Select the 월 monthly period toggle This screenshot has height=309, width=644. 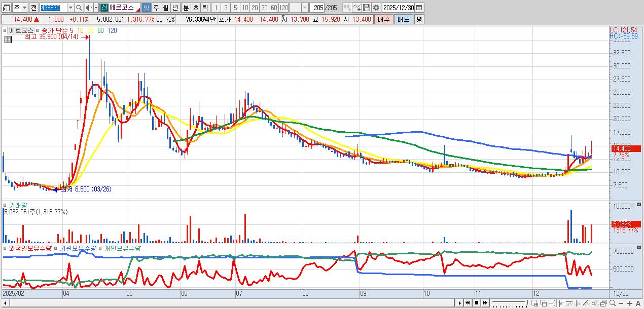point(165,8)
